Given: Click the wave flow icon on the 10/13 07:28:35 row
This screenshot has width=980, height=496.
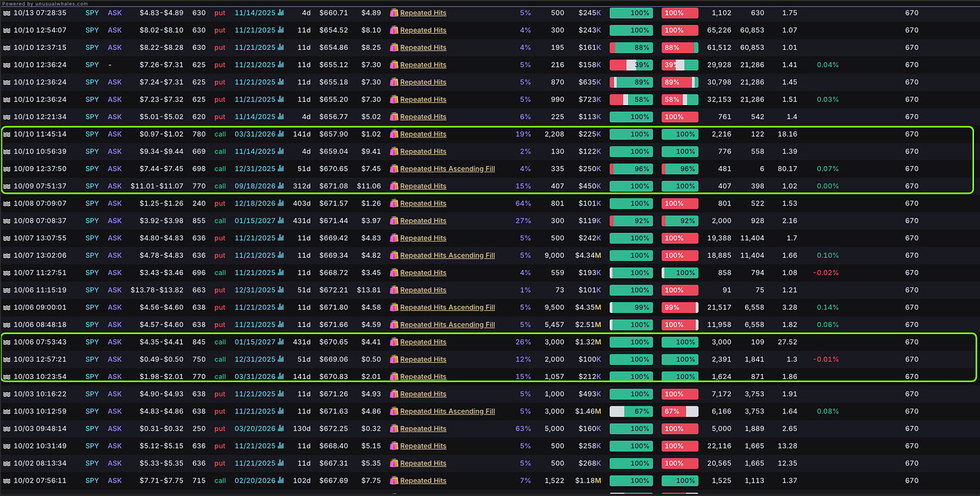Looking at the screenshot, I should [x=7, y=13].
